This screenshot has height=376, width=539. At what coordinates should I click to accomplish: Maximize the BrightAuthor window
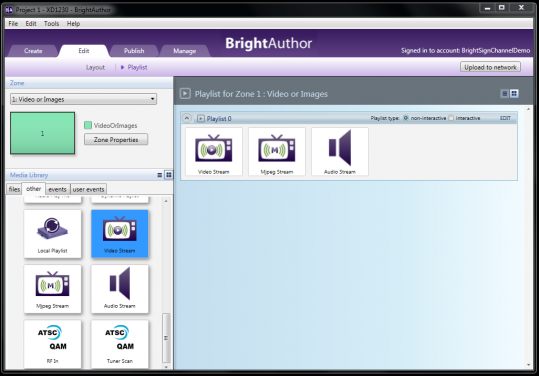[502, 8]
